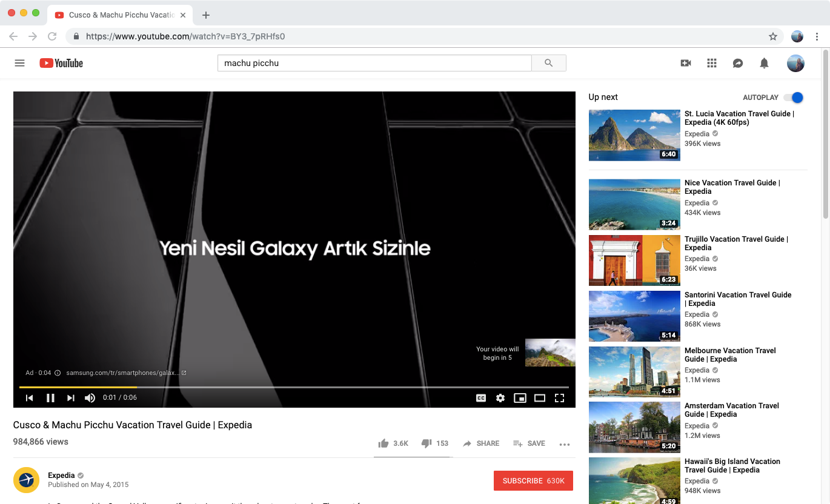
Task: Switch to theater mode
Action: [x=540, y=398]
